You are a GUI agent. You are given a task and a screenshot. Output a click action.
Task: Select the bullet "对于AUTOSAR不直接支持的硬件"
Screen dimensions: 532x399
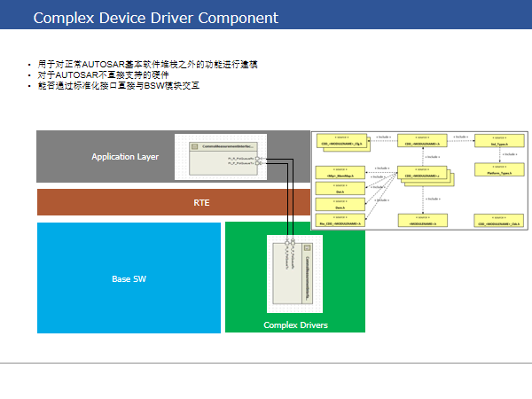[103, 74]
